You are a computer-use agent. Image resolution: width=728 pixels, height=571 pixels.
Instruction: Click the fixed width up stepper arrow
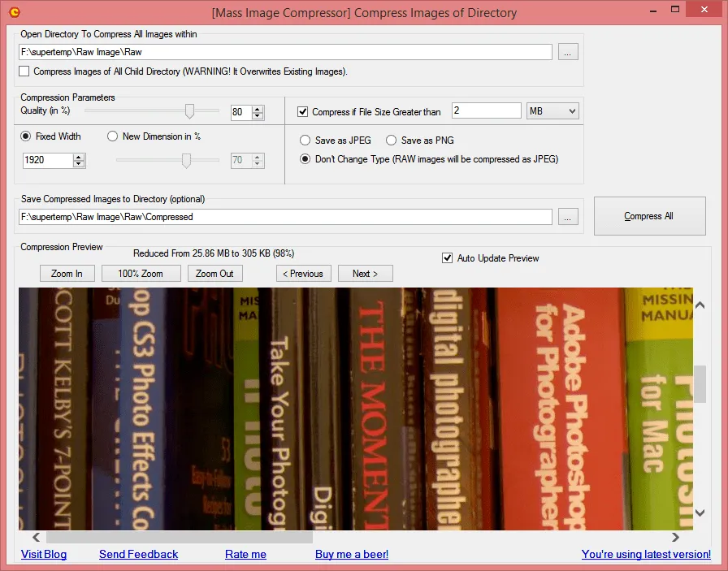pos(77,156)
